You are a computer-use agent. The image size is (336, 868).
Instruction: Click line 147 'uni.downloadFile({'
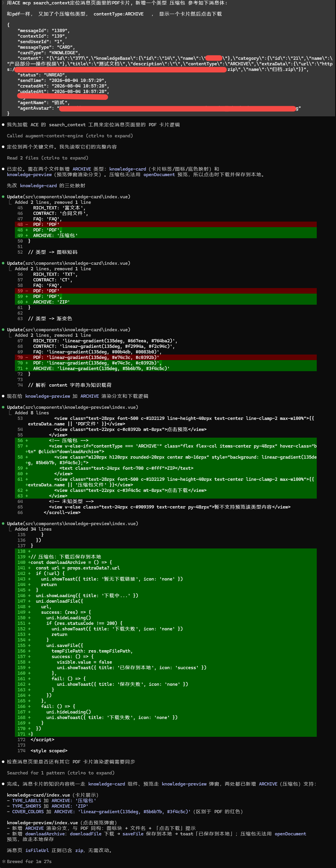point(165,601)
